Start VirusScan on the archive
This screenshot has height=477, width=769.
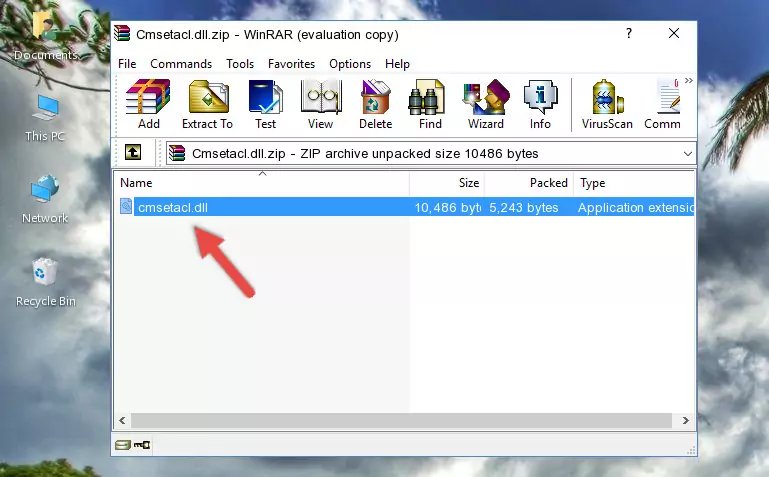[x=607, y=104]
